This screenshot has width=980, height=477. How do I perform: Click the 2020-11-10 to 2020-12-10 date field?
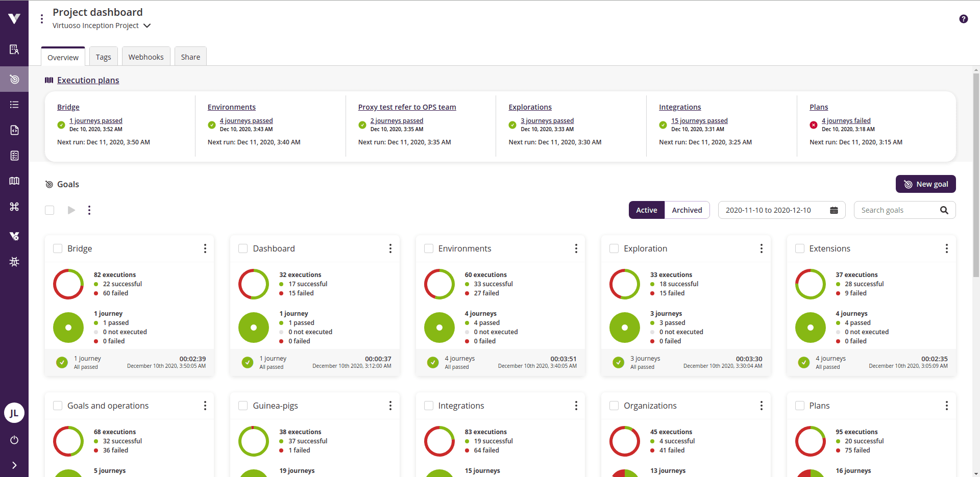782,210
